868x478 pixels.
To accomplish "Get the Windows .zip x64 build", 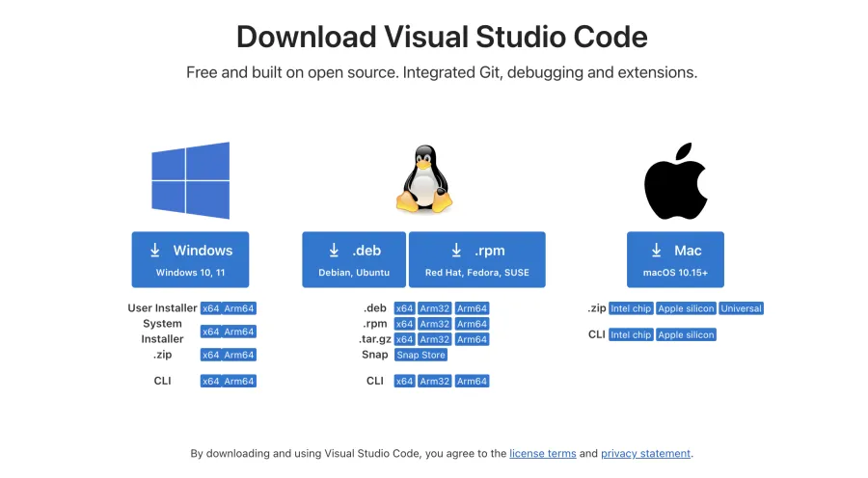I will [210, 355].
